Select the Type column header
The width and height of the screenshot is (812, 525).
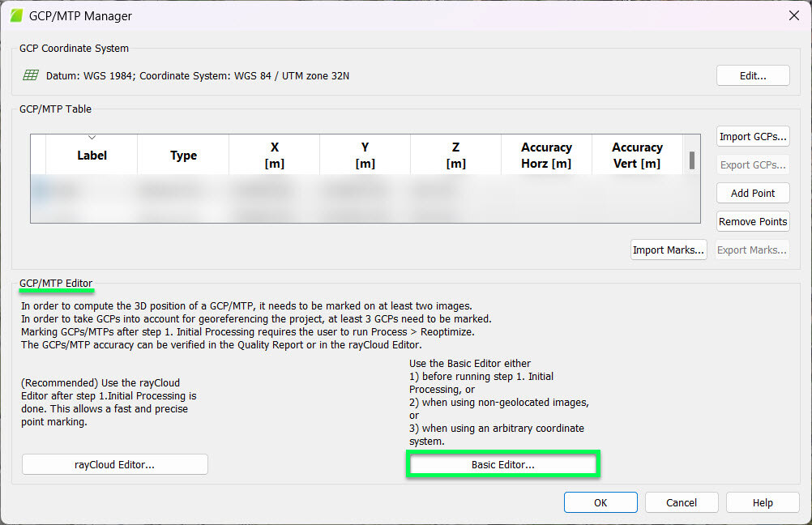coord(183,154)
